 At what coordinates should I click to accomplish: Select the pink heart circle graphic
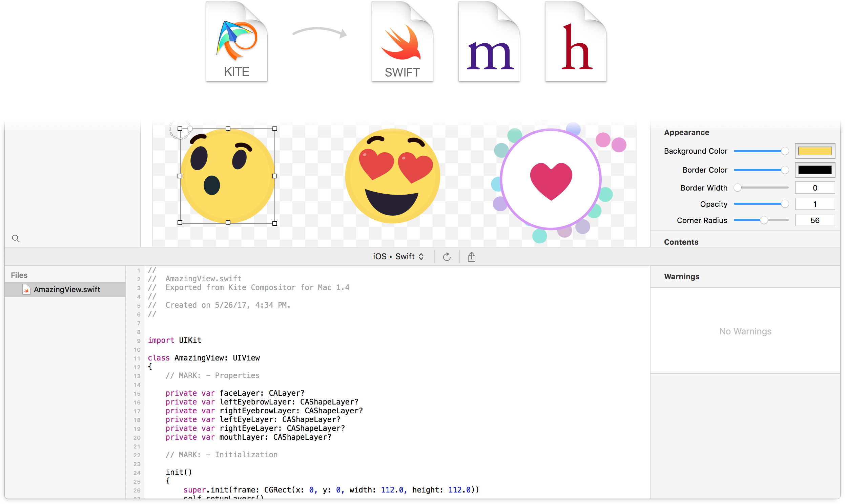tap(551, 179)
